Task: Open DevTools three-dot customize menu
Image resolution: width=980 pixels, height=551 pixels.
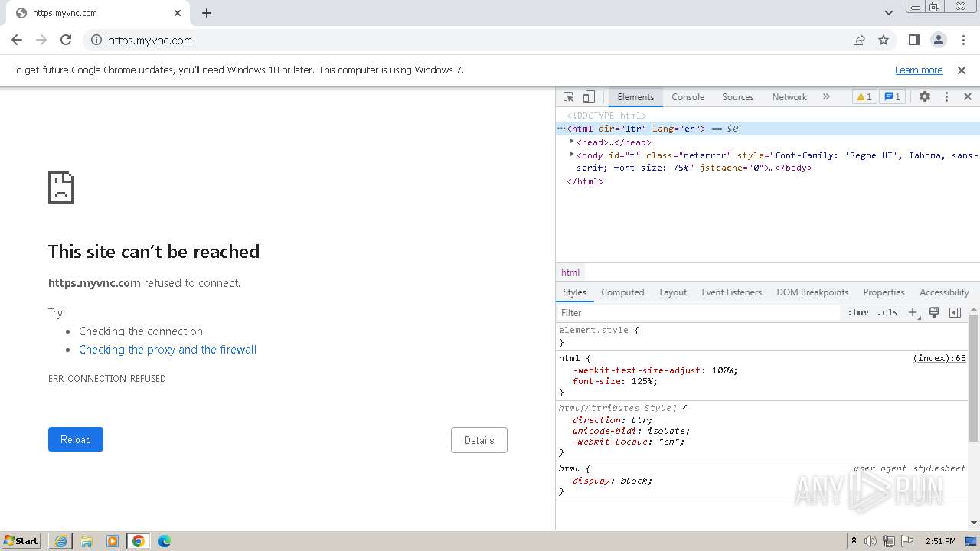Action: [x=946, y=97]
